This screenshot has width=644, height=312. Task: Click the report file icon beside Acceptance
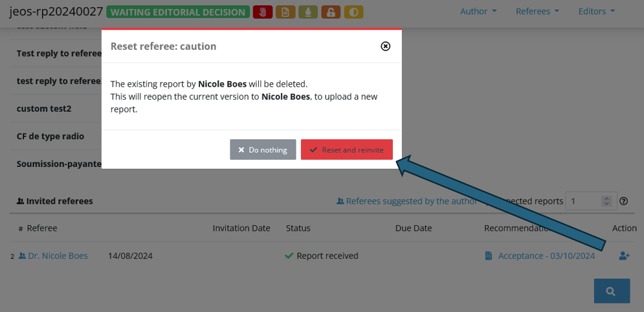[x=488, y=256]
